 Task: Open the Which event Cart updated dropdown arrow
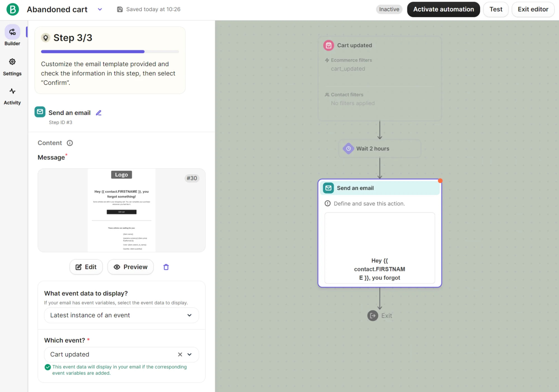189,355
